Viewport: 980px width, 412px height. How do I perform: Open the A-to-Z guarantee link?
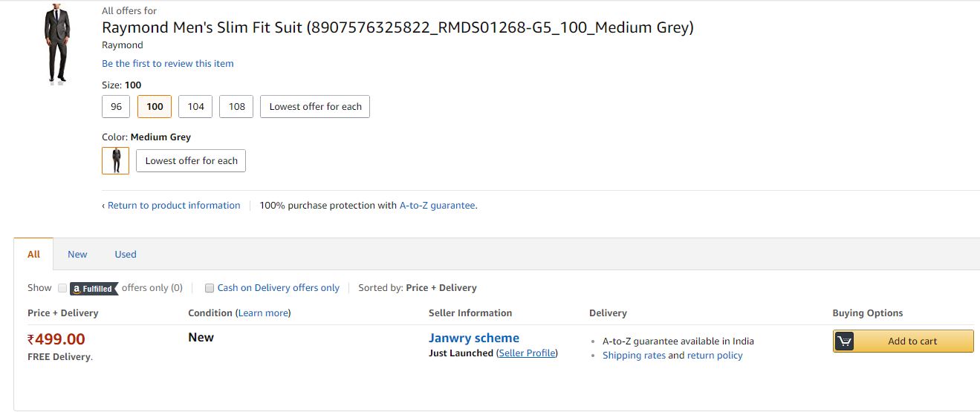click(437, 206)
